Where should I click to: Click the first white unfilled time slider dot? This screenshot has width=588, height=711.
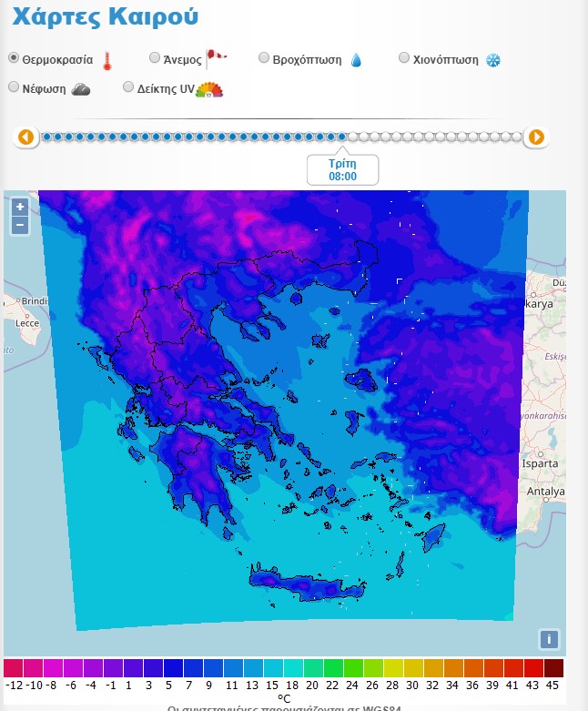tap(353, 137)
